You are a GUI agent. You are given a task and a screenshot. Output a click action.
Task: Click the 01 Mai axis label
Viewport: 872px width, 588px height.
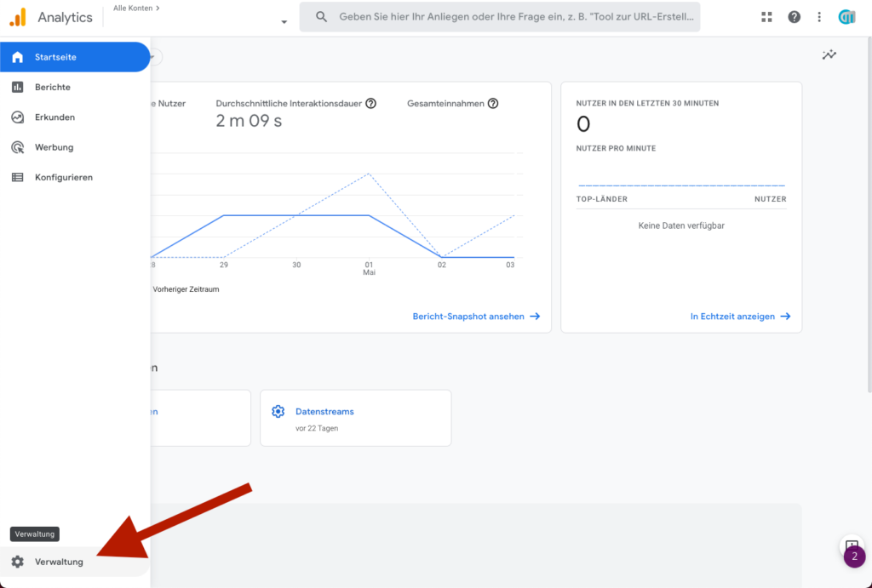(369, 268)
